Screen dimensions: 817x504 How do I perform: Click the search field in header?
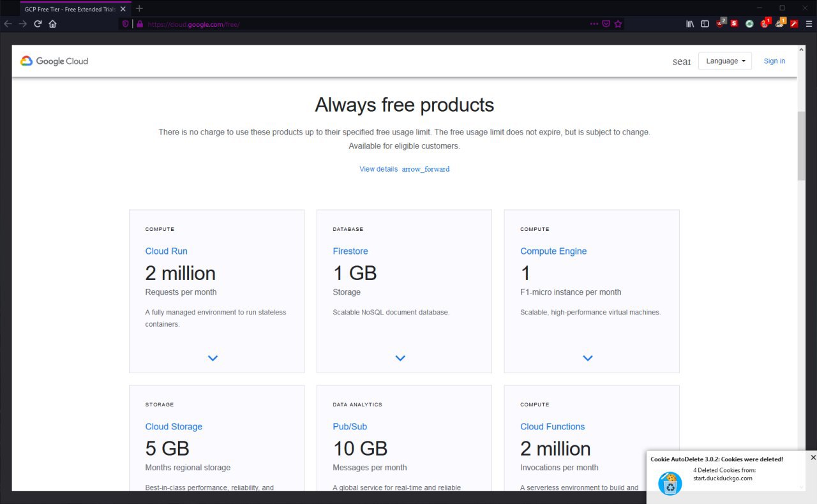pyautogui.click(x=682, y=61)
